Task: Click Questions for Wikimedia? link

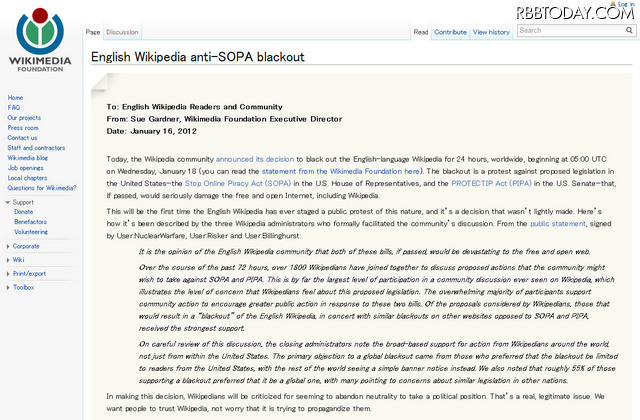Action: coord(42,188)
